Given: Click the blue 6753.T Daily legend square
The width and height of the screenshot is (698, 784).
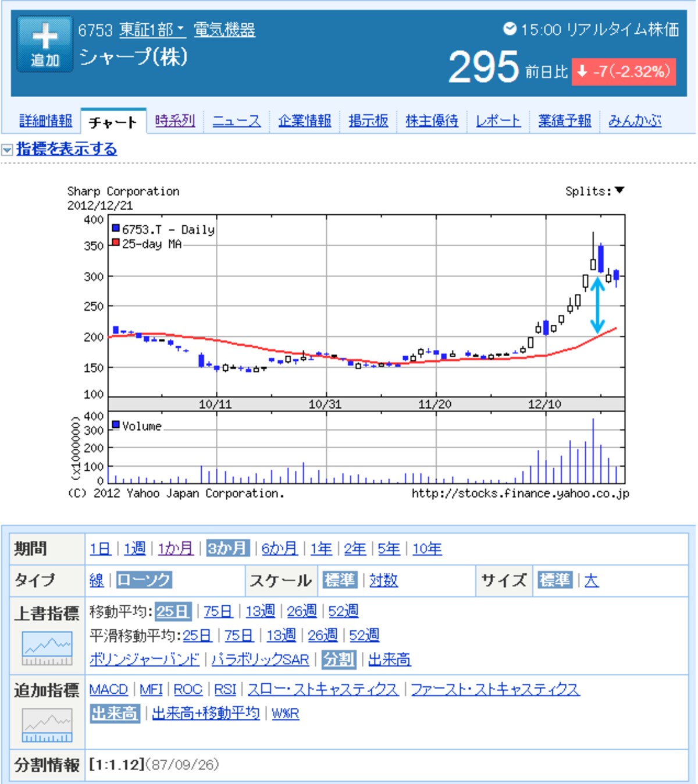Looking at the screenshot, I should coord(116,228).
